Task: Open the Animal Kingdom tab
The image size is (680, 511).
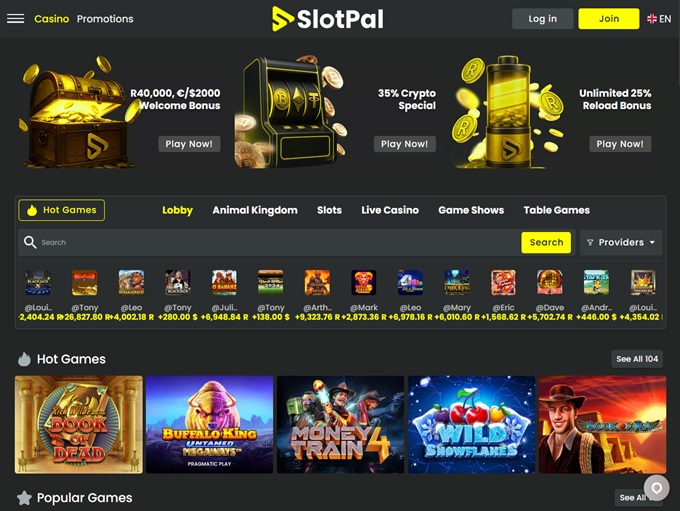Action: pyautogui.click(x=255, y=210)
